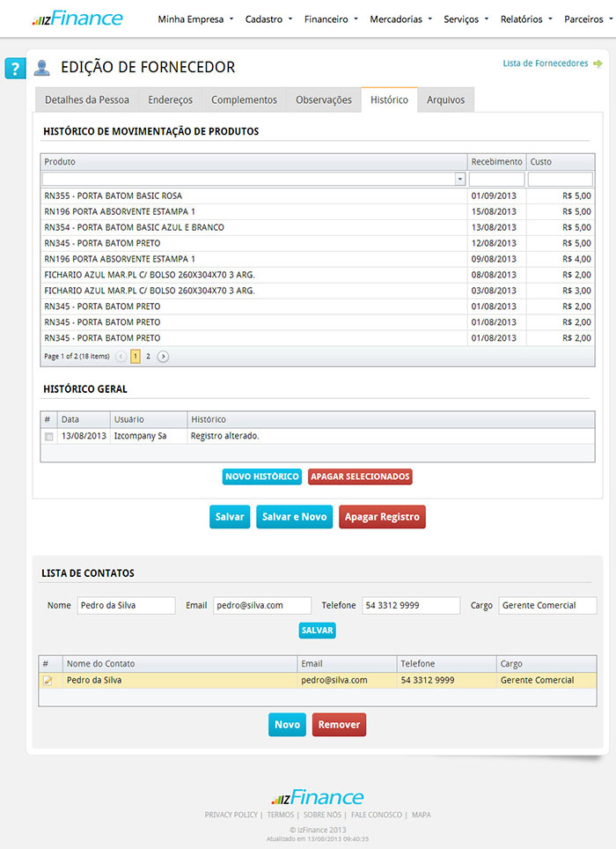Click the izFinance logo in the footer
Image resolution: width=616 pixels, height=849 pixels.
[x=317, y=798]
